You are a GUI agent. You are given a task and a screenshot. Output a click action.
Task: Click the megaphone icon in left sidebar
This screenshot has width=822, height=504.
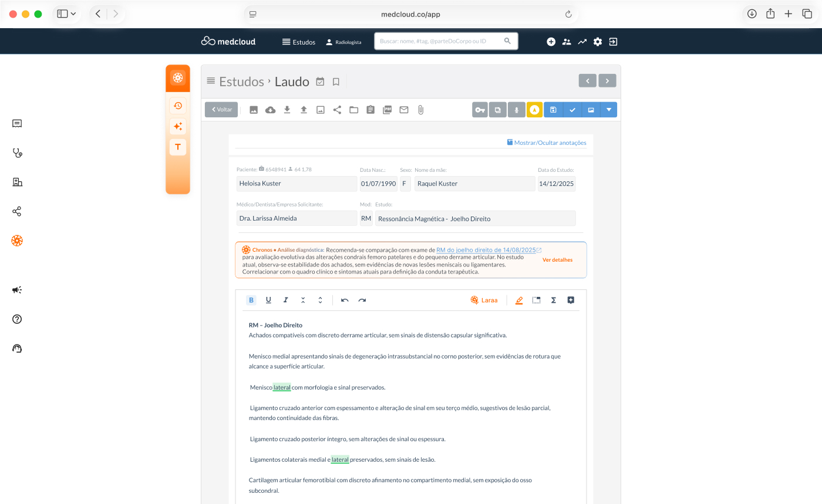(17, 290)
